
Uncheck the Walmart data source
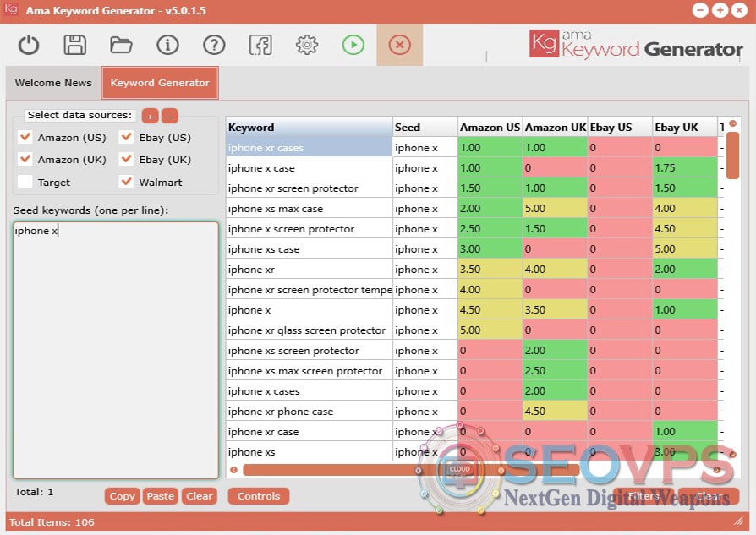point(126,182)
